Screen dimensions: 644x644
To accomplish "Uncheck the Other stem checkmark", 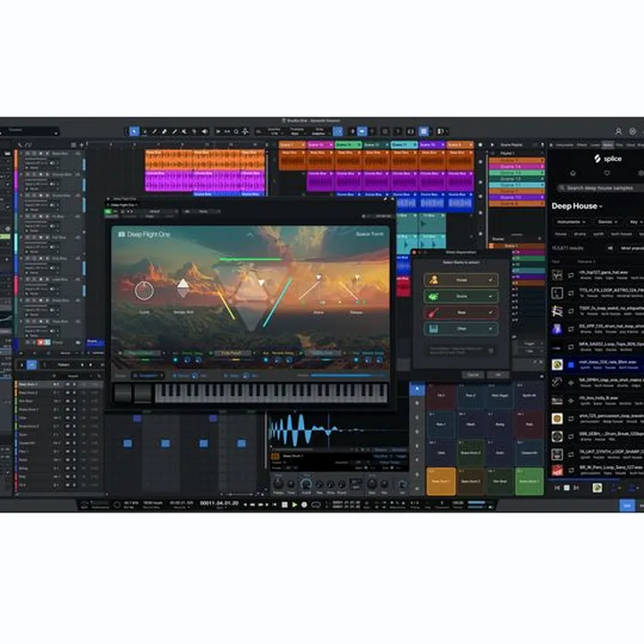I will click(490, 328).
